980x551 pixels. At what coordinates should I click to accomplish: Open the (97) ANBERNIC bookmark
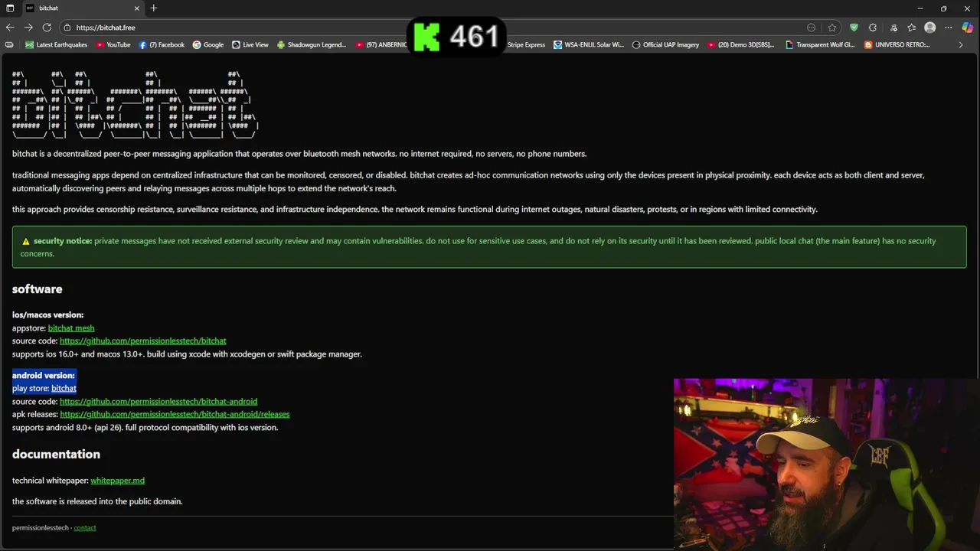[x=381, y=44]
